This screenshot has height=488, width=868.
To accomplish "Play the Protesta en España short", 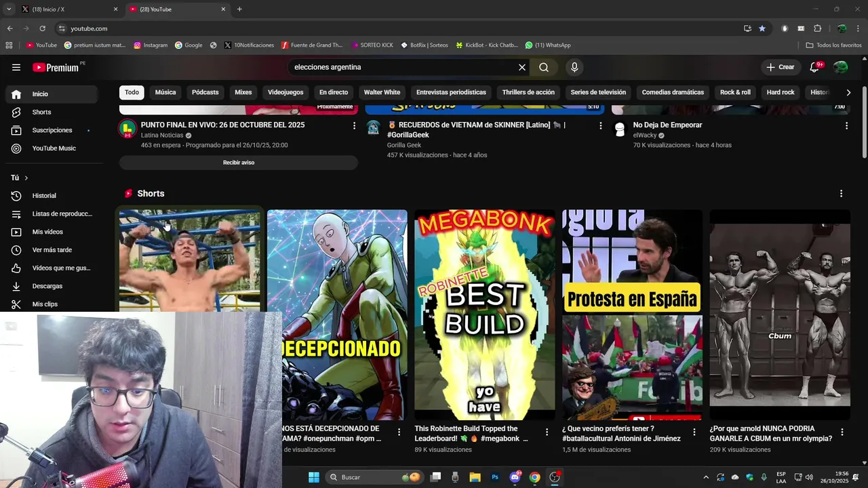I will 632,314.
